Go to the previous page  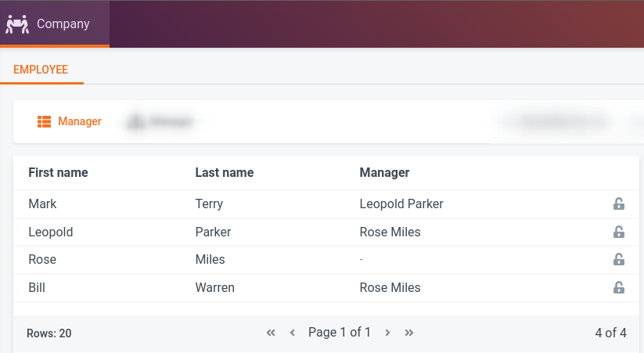click(x=293, y=333)
